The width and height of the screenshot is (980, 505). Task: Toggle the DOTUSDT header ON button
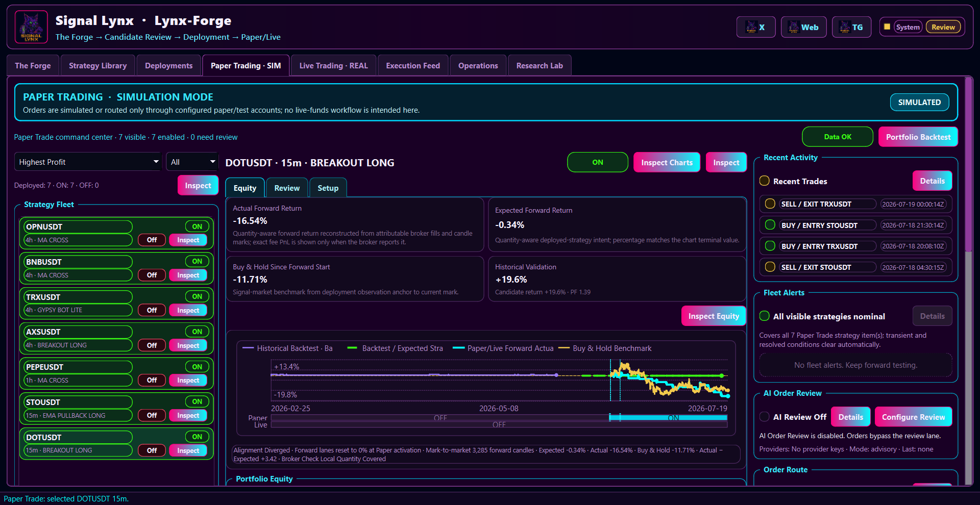click(598, 162)
